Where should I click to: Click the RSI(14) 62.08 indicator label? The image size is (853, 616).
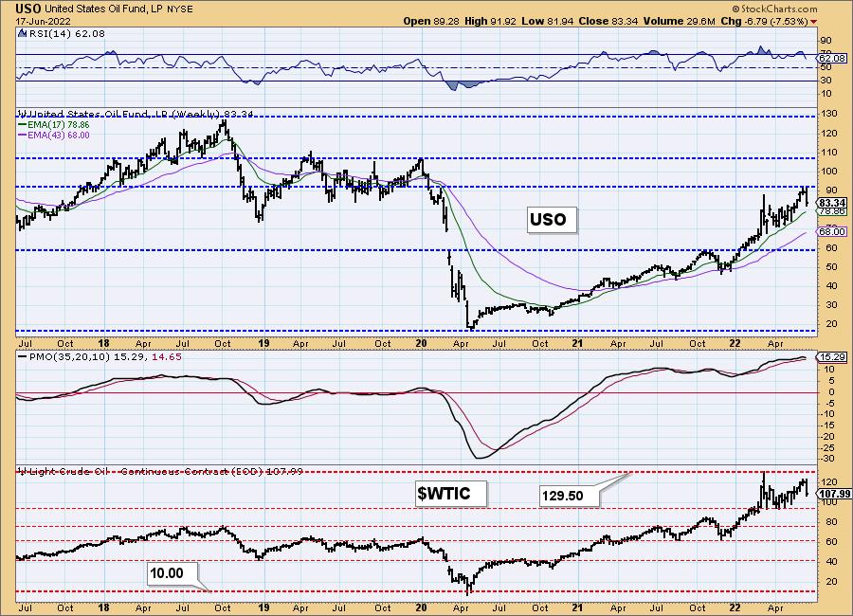(x=65, y=33)
